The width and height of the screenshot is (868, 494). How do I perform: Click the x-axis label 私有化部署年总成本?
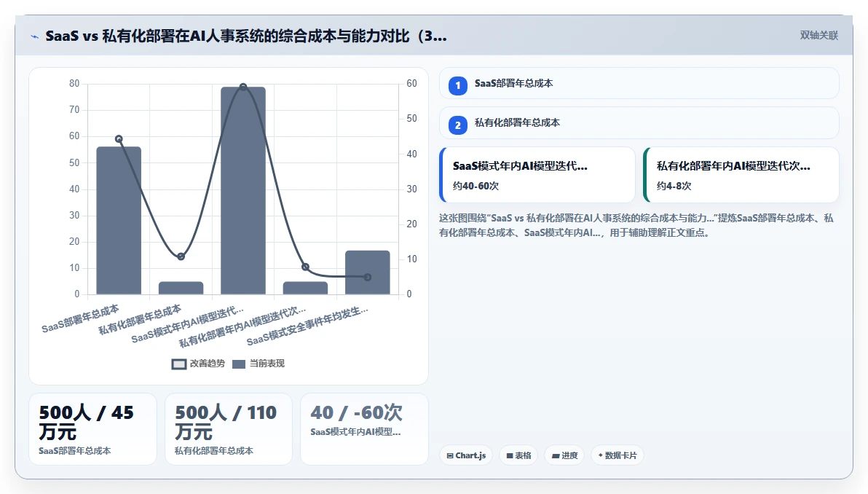point(140,320)
